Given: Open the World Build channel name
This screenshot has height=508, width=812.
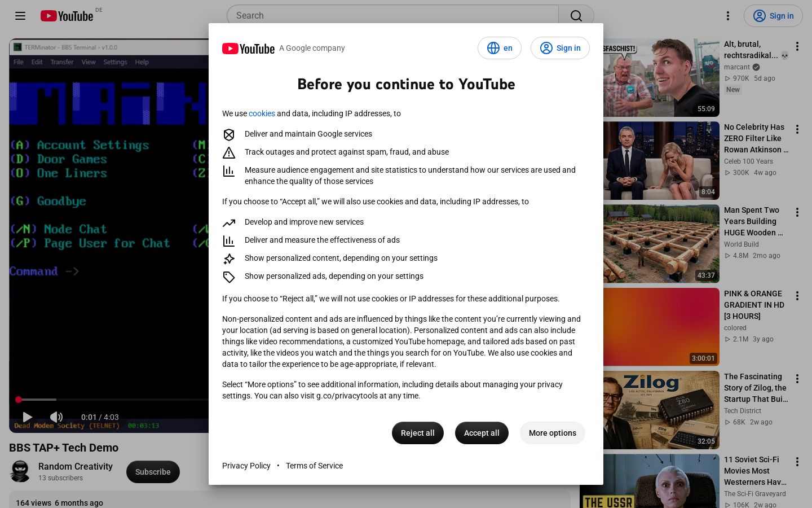Looking at the screenshot, I should (742, 244).
